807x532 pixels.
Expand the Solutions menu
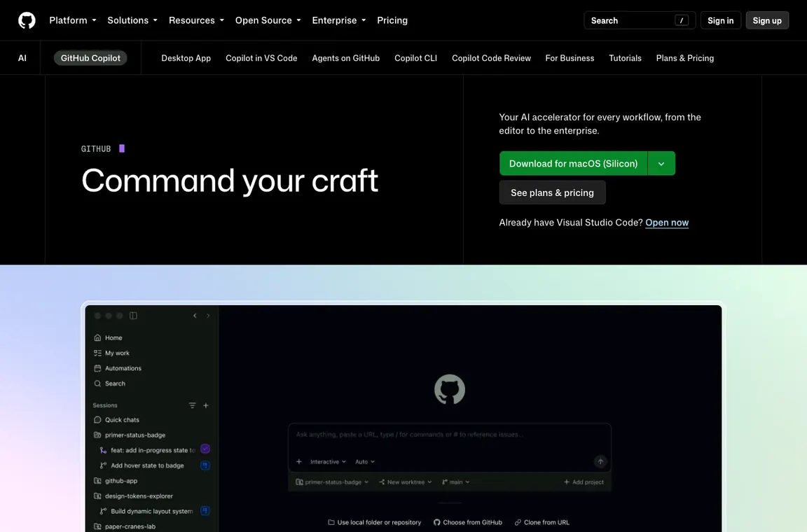(x=132, y=20)
